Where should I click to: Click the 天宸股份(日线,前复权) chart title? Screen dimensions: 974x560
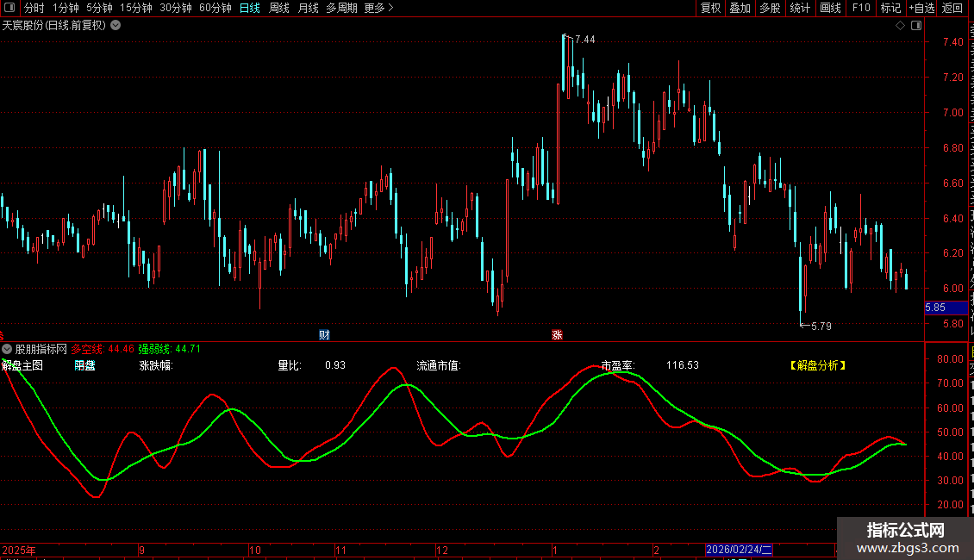pyautogui.click(x=54, y=26)
